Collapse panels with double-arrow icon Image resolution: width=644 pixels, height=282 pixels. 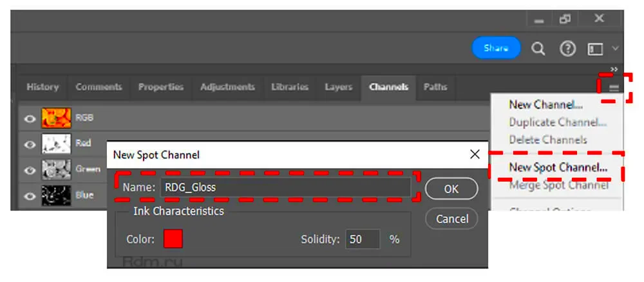click(x=614, y=70)
